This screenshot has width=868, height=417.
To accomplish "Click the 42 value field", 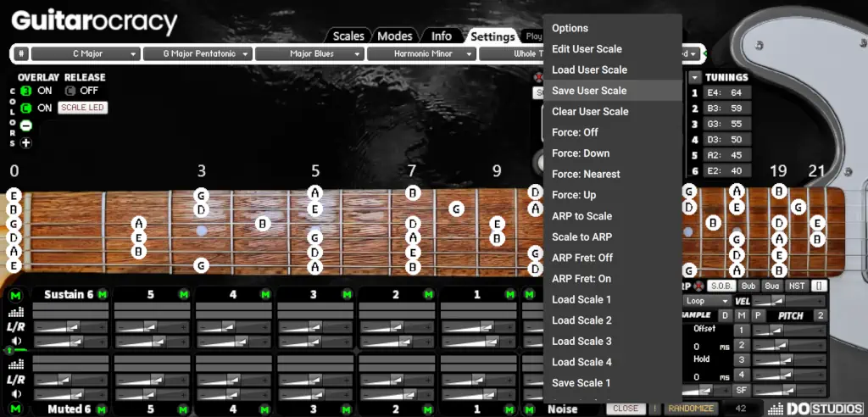I will (740, 409).
